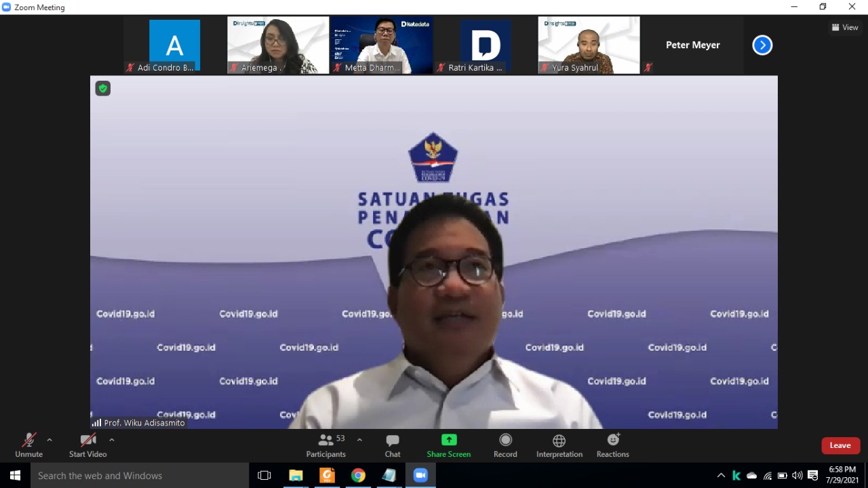Viewport: 868px width, 488px height.
Task: Open the Windows Start menu
Action: pyautogui.click(x=15, y=475)
